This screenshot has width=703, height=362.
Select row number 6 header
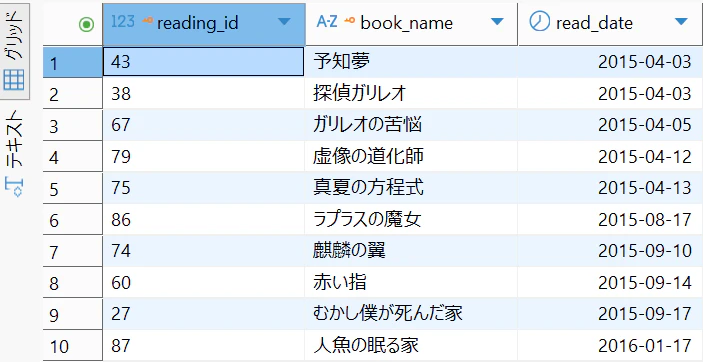pyautogui.click(x=73, y=220)
